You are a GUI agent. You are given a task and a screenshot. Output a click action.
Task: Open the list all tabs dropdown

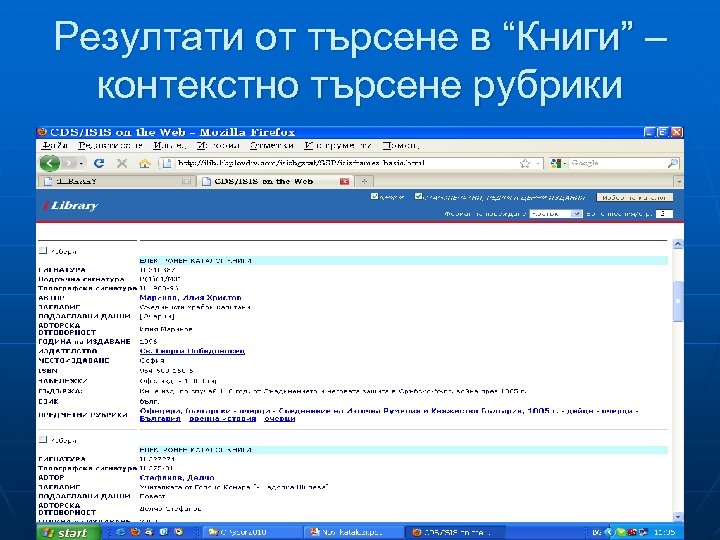pos(679,181)
